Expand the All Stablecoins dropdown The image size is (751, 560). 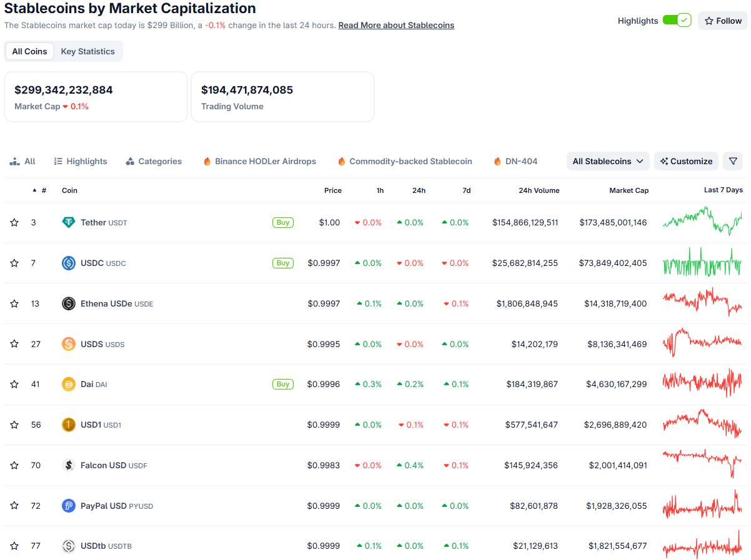tap(608, 161)
